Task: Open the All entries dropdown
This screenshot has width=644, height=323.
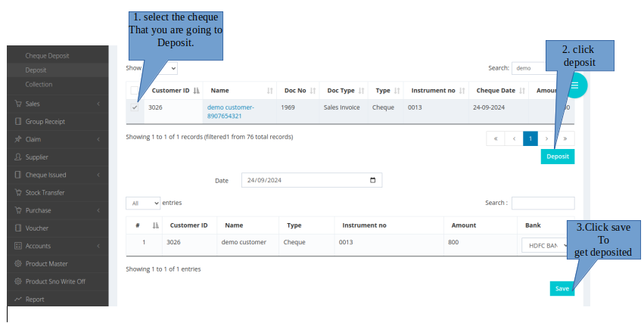Action: pyautogui.click(x=143, y=203)
